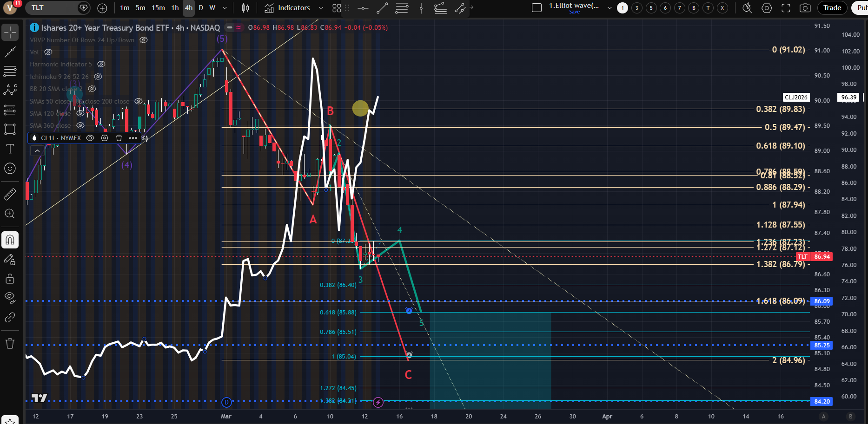
Task: Enter fullscreen mode
Action: 786,8
